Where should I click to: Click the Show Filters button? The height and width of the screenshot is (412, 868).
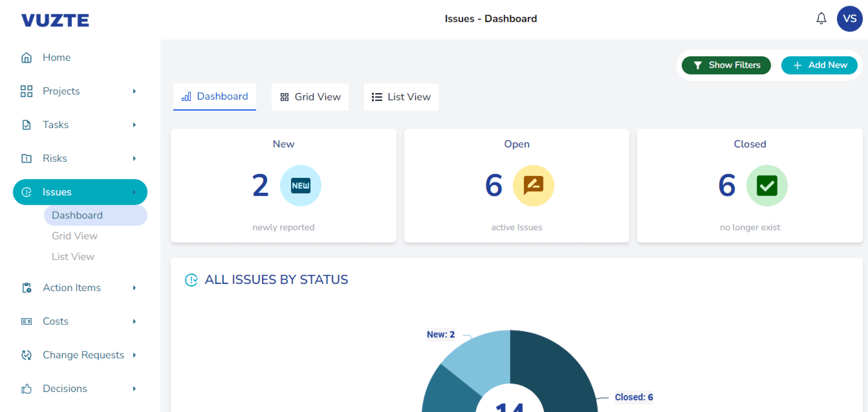(x=726, y=65)
